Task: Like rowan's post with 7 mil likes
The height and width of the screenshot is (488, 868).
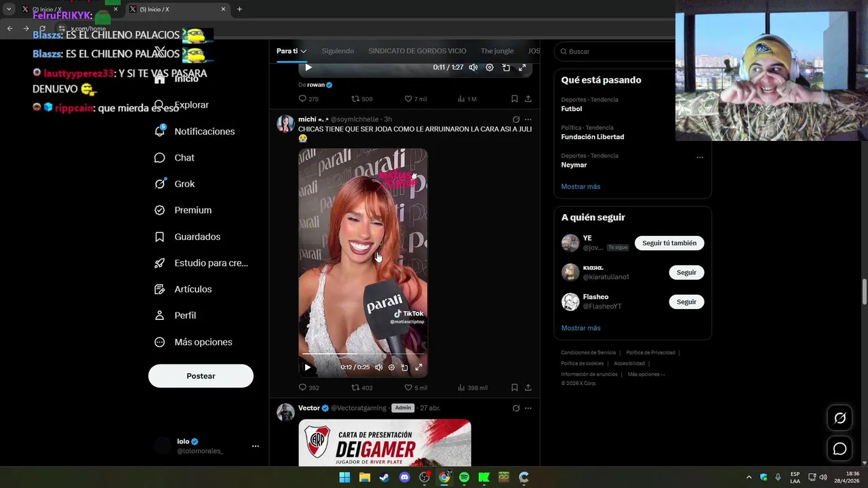Action: 416,99
